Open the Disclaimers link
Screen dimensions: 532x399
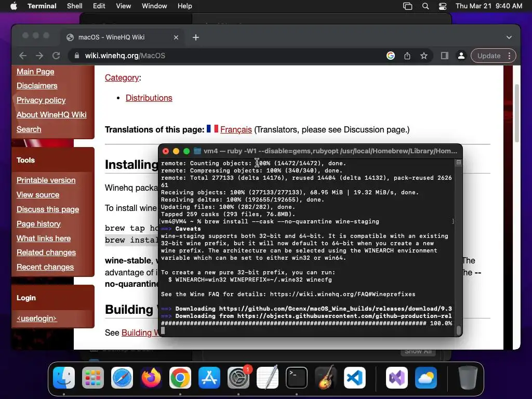pos(37,86)
